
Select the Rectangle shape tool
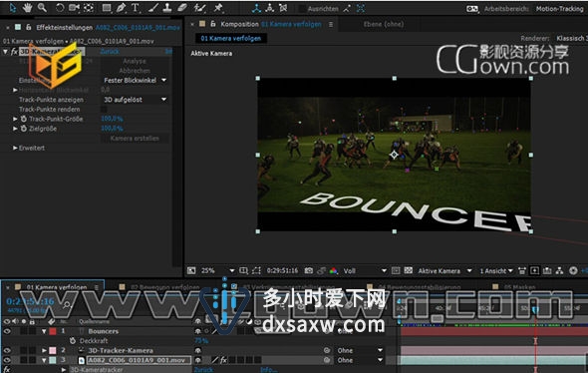click(x=107, y=8)
